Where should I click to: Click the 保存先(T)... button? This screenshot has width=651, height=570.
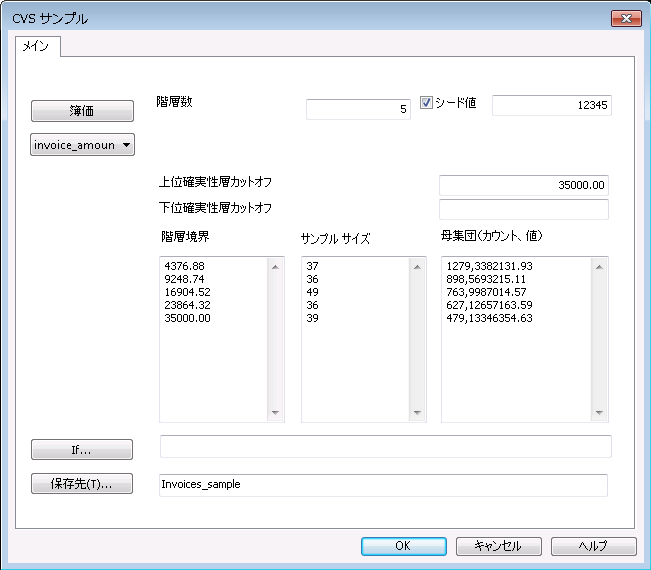(x=83, y=484)
